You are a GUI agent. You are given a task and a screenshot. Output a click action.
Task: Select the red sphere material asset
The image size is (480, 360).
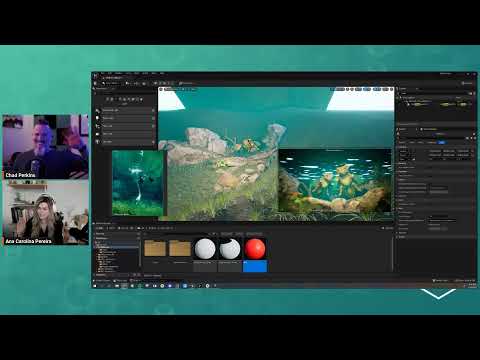click(x=255, y=255)
